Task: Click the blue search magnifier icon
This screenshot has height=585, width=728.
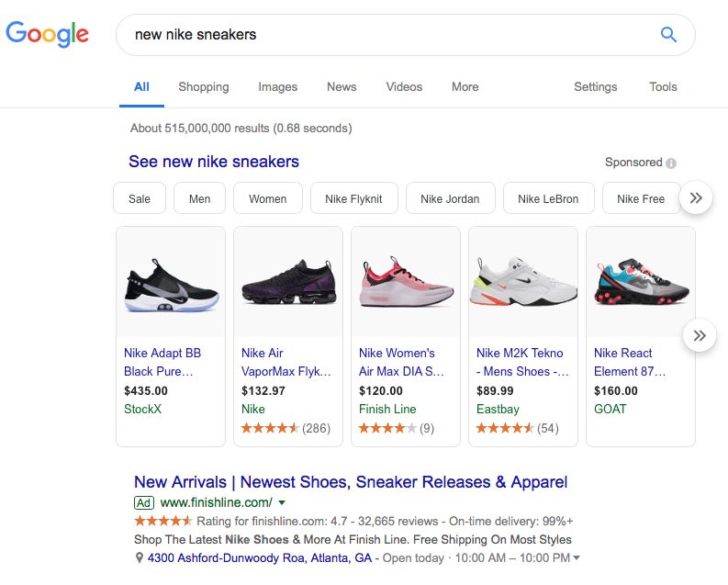Action: [668, 34]
